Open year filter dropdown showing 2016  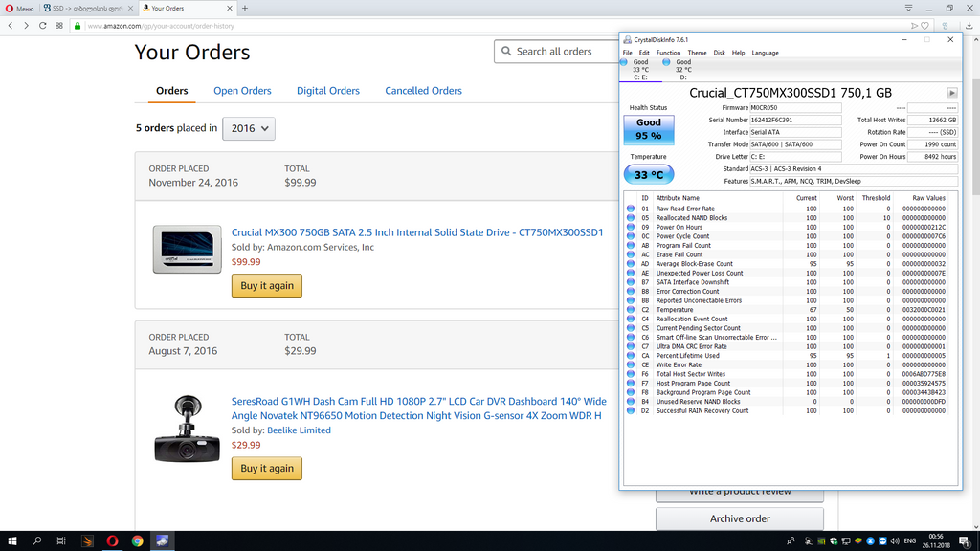249,129
